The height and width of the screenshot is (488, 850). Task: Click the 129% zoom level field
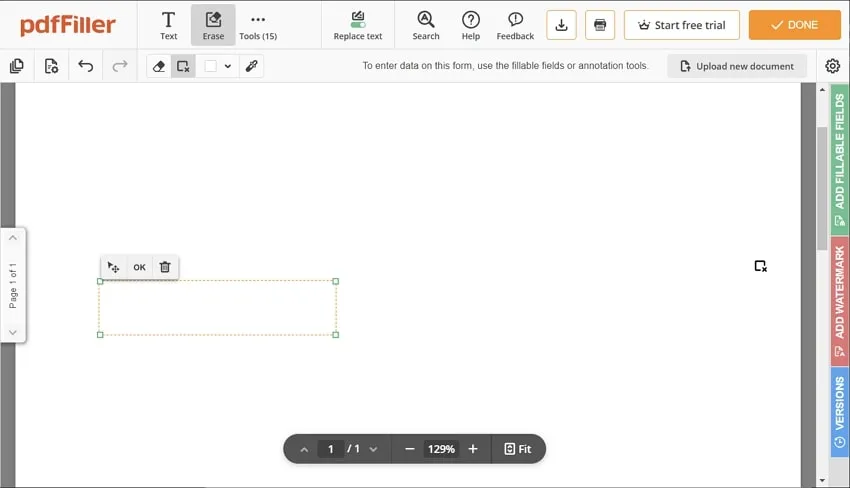click(x=441, y=449)
